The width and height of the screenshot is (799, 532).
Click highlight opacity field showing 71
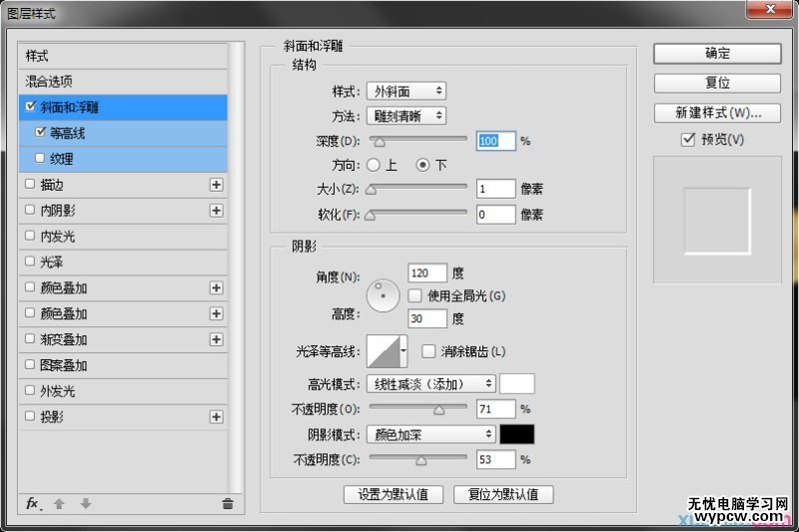pyautogui.click(x=495, y=409)
